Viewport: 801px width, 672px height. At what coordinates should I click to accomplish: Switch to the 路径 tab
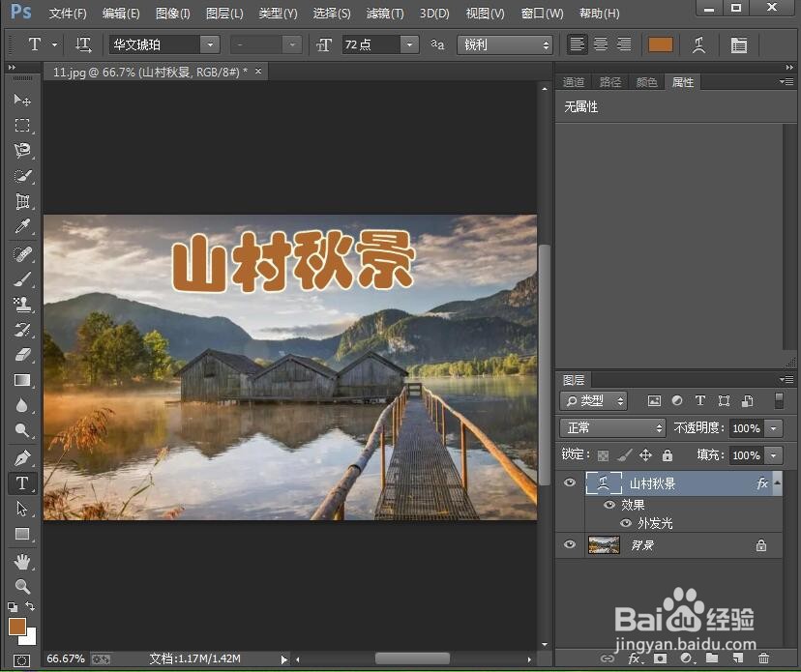pos(610,82)
